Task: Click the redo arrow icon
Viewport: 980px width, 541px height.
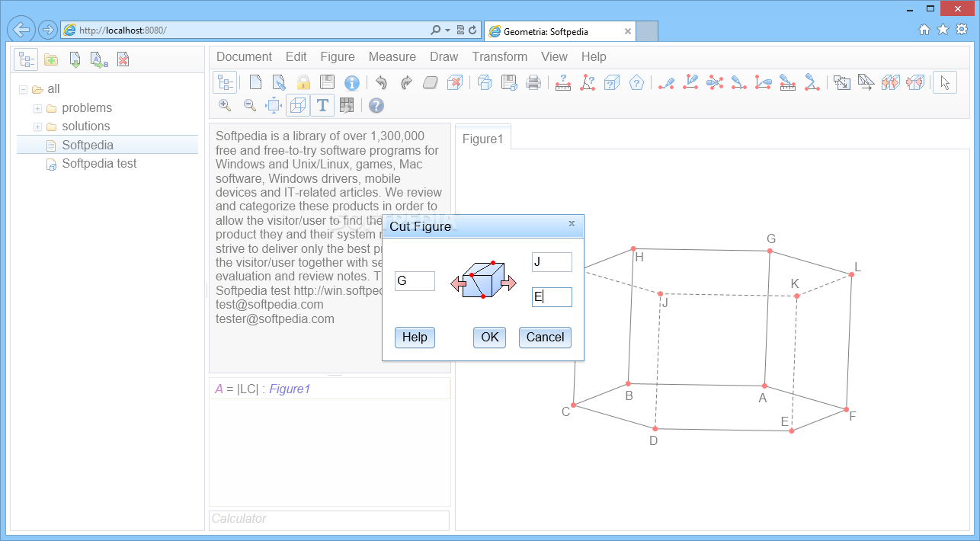Action: point(406,82)
